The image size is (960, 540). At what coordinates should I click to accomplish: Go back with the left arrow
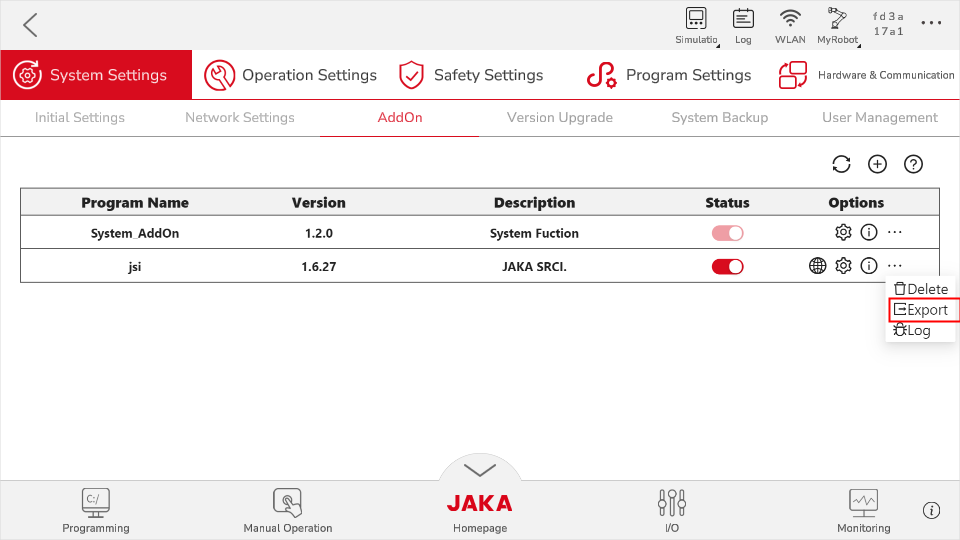point(31,25)
